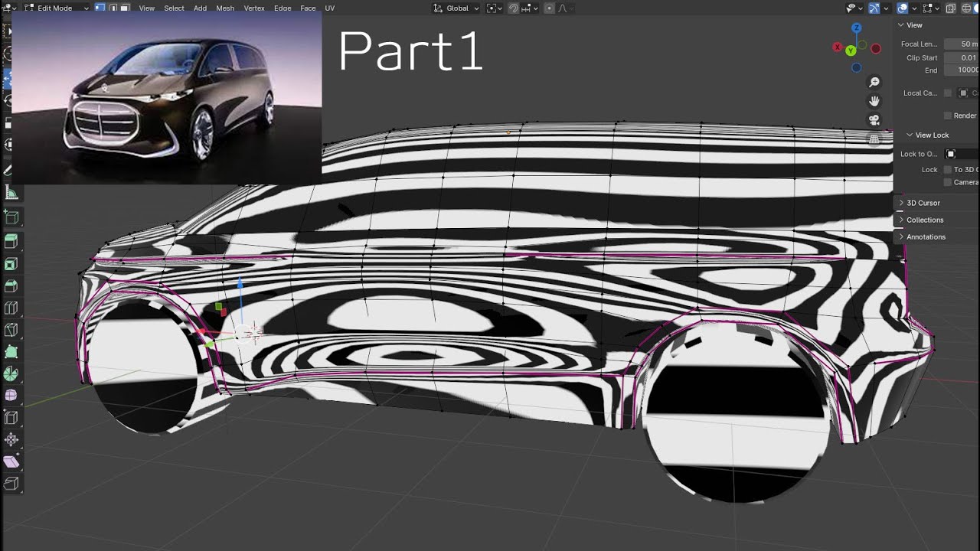Enable face select mode
Viewport: 980px width, 551px height.
[124, 8]
